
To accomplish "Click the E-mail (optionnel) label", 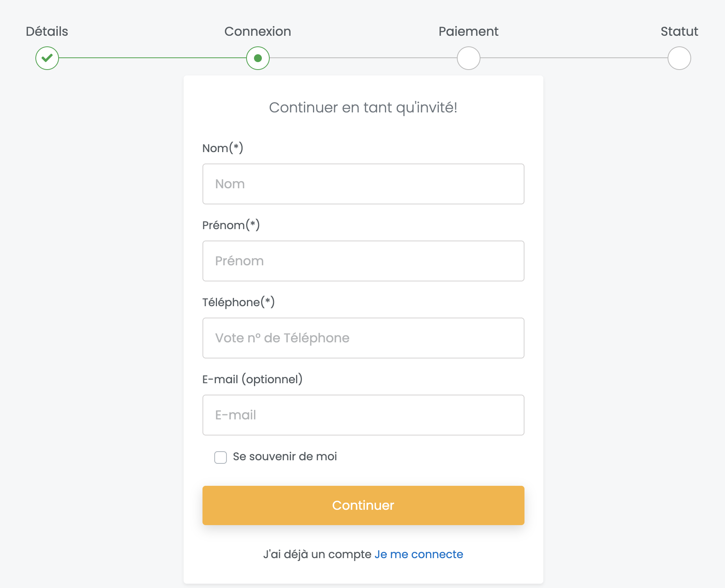I will (252, 379).
